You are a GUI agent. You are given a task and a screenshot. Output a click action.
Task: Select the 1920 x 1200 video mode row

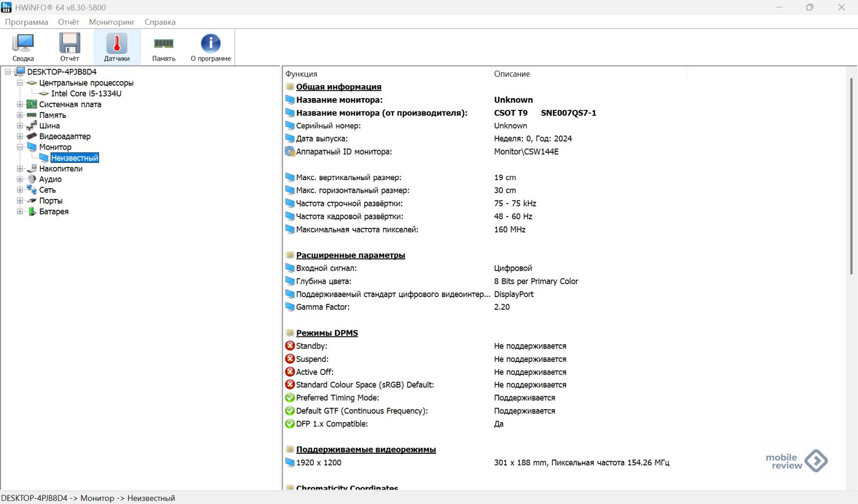click(x=319, y=463)
